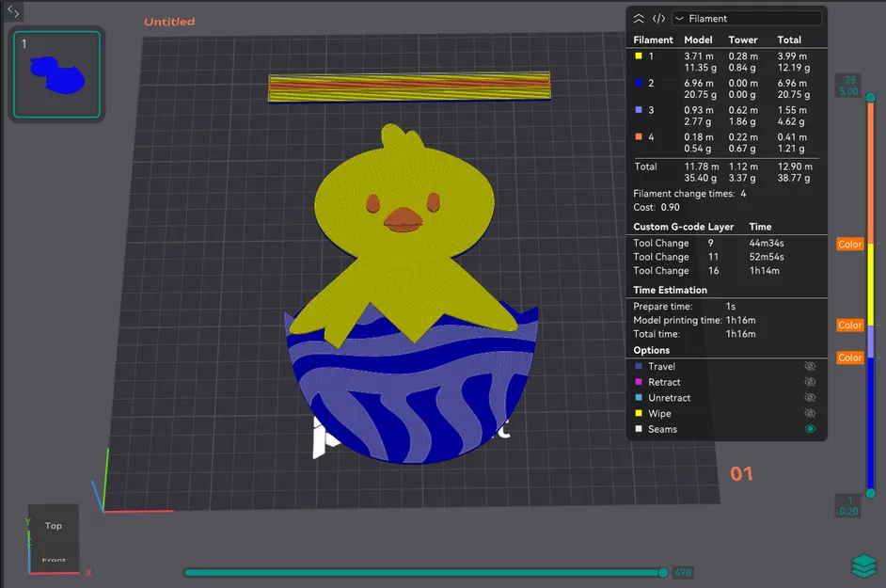886x588 pixels.
Task: Click the orange filament 4 color square
Action: click(x=639, y=136)
